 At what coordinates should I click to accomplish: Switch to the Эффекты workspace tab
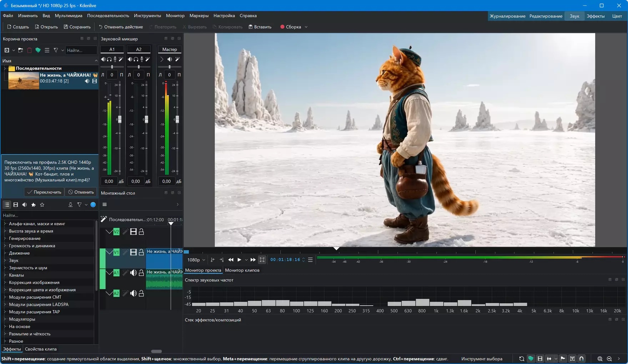pyautogui.click(x=596, y=16)
